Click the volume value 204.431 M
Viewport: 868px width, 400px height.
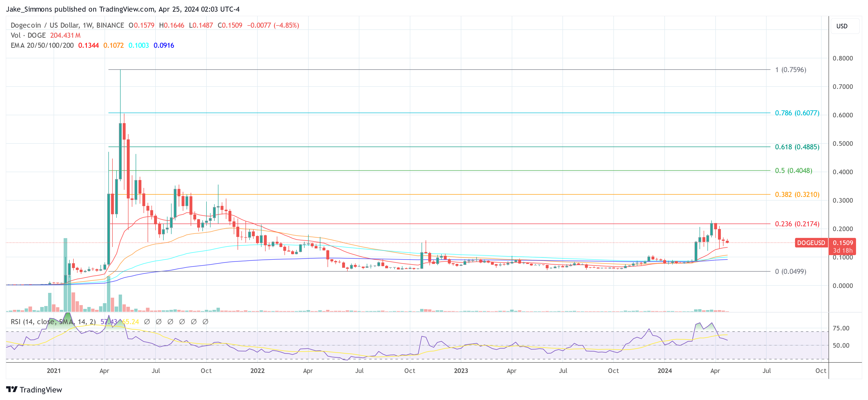pyautogui.click(x=65, y=35)
